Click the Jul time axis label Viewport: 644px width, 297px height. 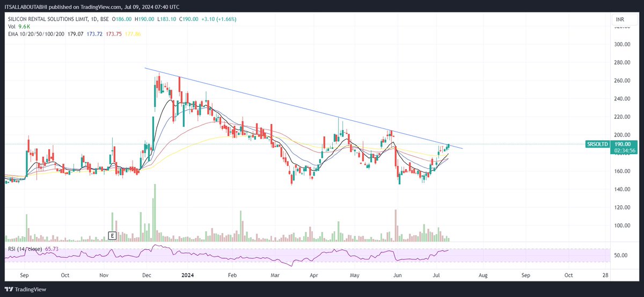pos(436,274)
